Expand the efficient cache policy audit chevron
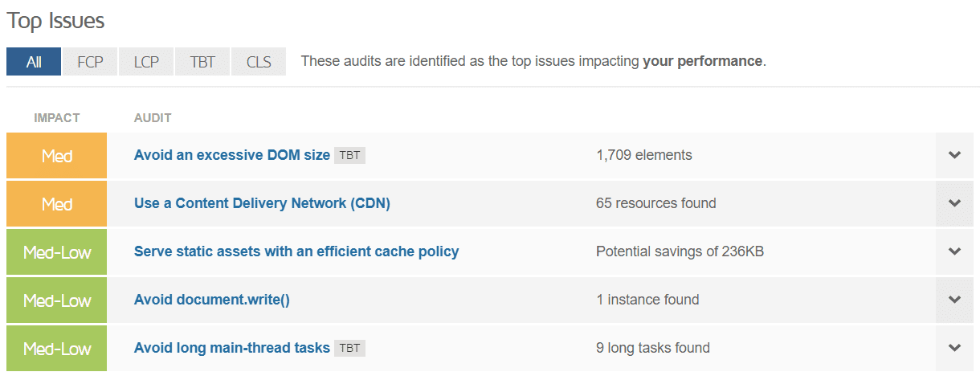The width and height of the screenshot is (980, 380). [x=954, y=251]
